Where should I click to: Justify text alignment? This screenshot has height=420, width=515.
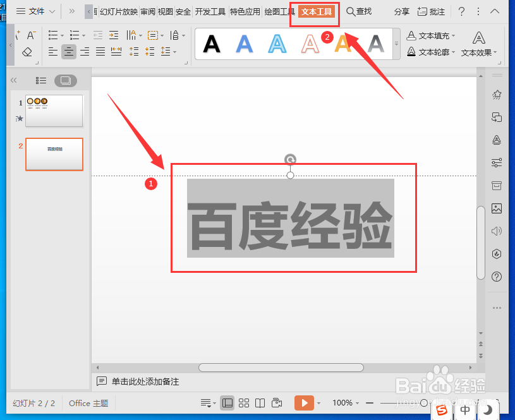tap(100, 52)
